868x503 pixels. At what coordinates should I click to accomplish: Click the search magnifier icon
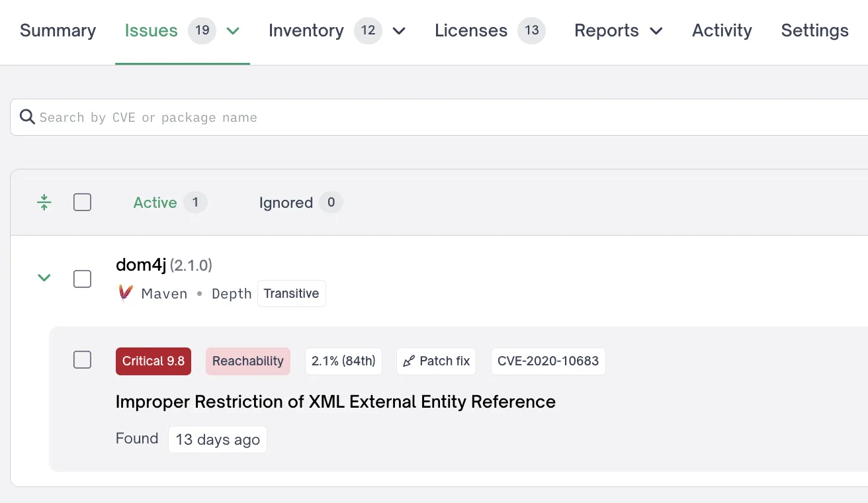click(27, 116)
